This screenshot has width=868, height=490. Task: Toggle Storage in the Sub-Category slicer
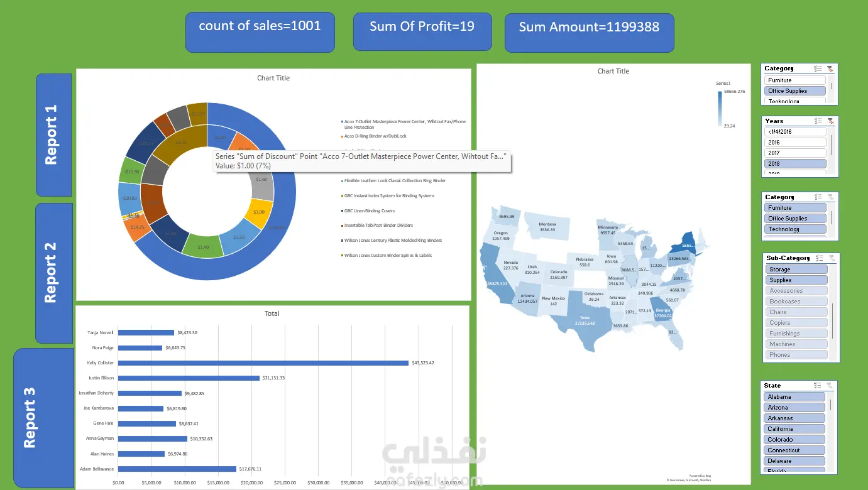797,269
